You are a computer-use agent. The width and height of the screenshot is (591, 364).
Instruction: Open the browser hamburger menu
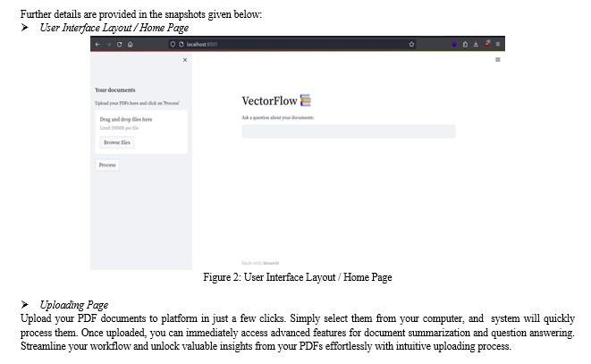click(497, 45)
